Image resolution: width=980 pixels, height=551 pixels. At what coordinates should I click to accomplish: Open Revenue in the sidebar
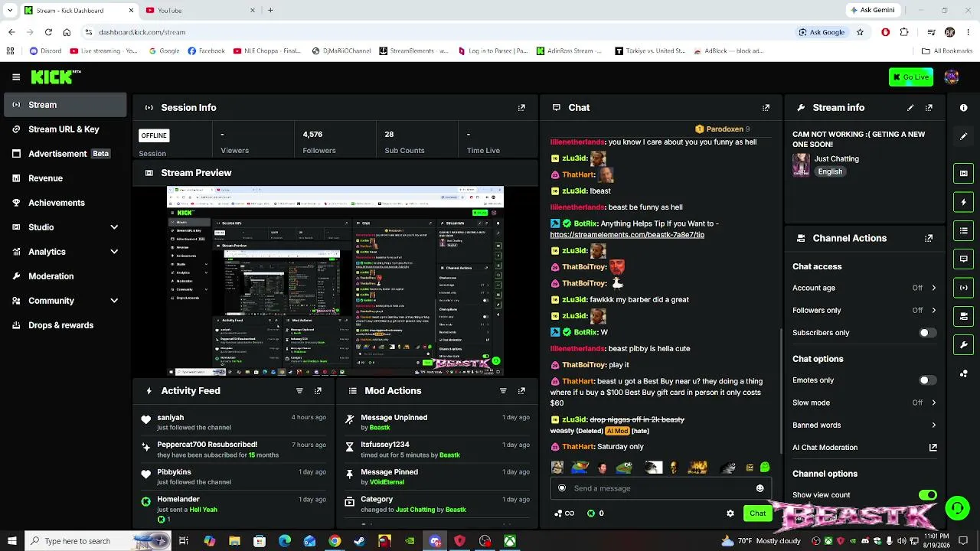point(65,178)
